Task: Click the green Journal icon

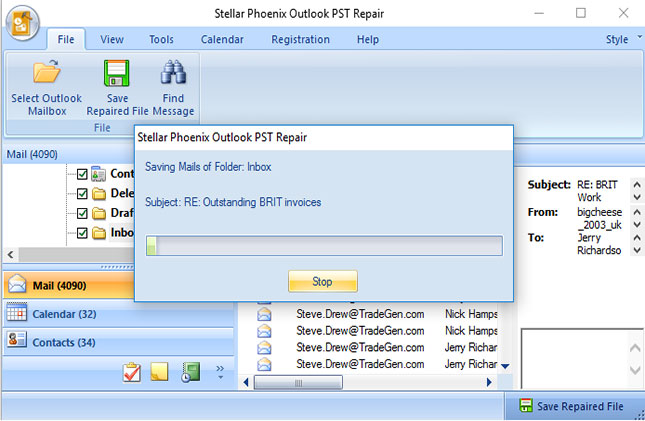Action: tap(190, 373)
